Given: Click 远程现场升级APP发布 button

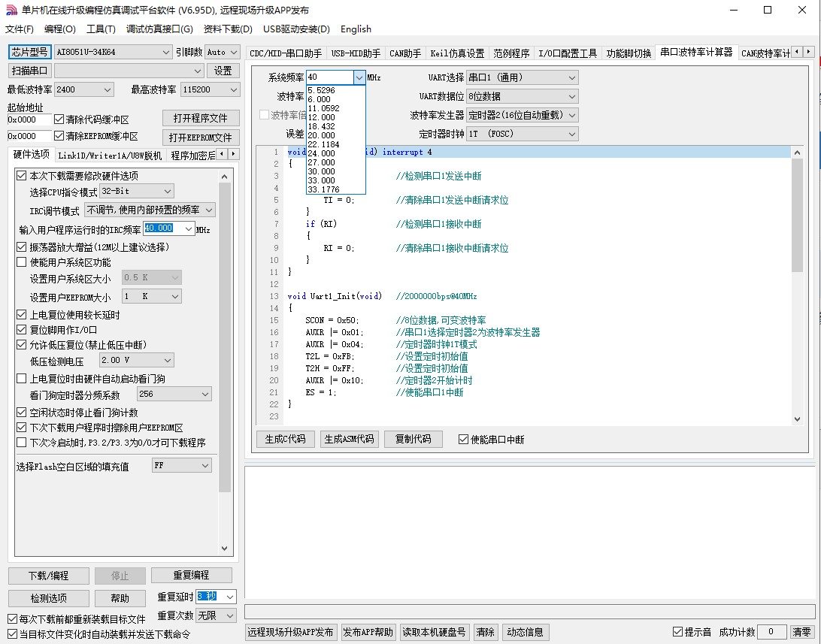Looking at the screenshot, I should [290, 632].
